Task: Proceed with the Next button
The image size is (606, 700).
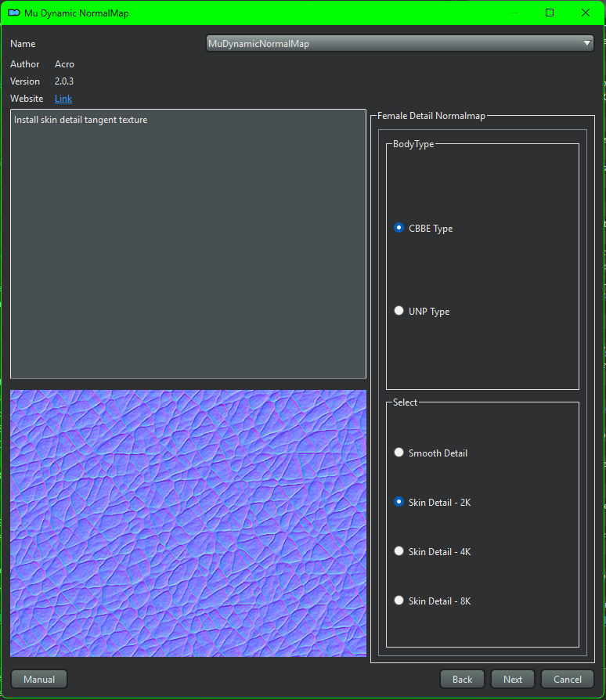Action: click(x=513, y=679)
